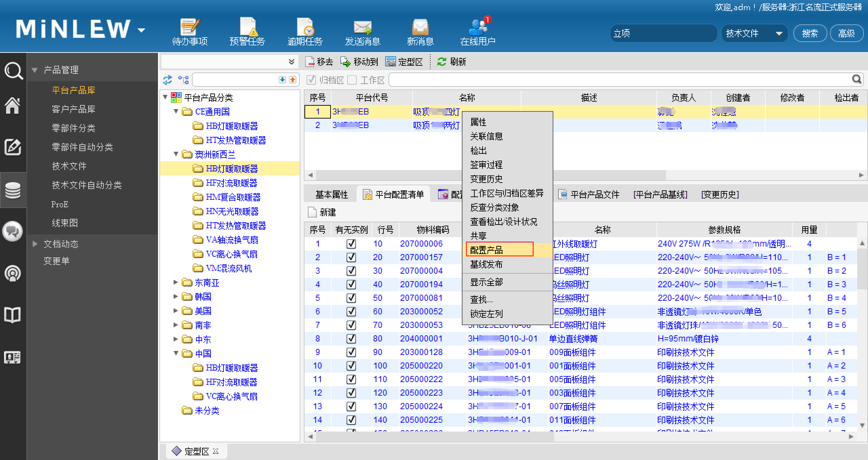Click the green 刷新 refresh toolbar icon
The width and height of the screenshot is (868, 460).
(441, 62)
